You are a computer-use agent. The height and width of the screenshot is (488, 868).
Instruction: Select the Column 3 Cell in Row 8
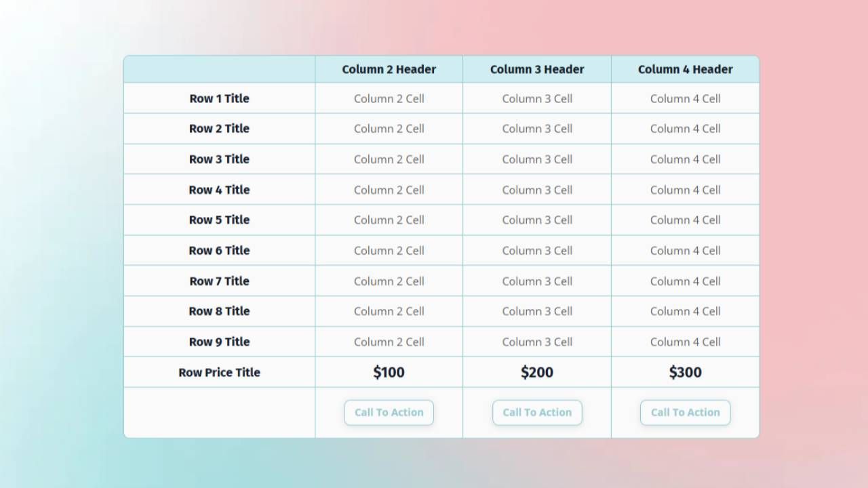(537, 311)
